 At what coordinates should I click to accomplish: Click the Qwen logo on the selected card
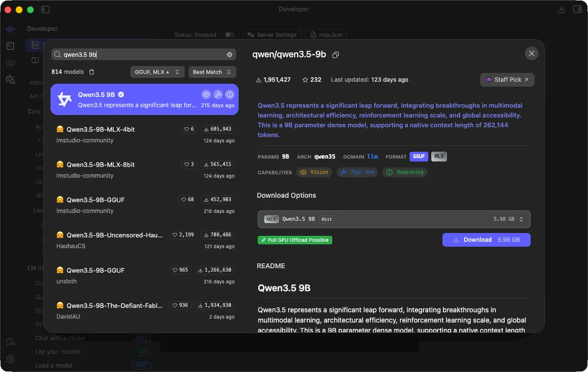pos(65,99)
